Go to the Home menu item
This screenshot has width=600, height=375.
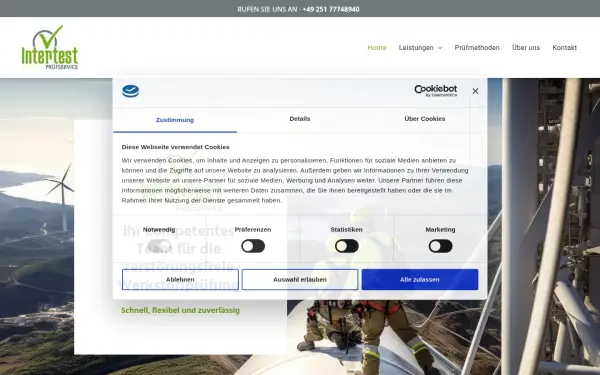377,47
